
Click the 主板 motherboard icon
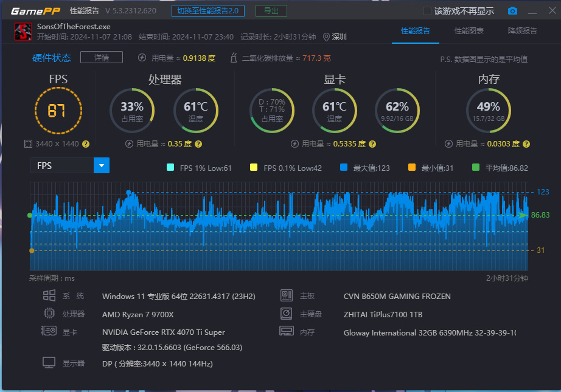pos(287,295)
